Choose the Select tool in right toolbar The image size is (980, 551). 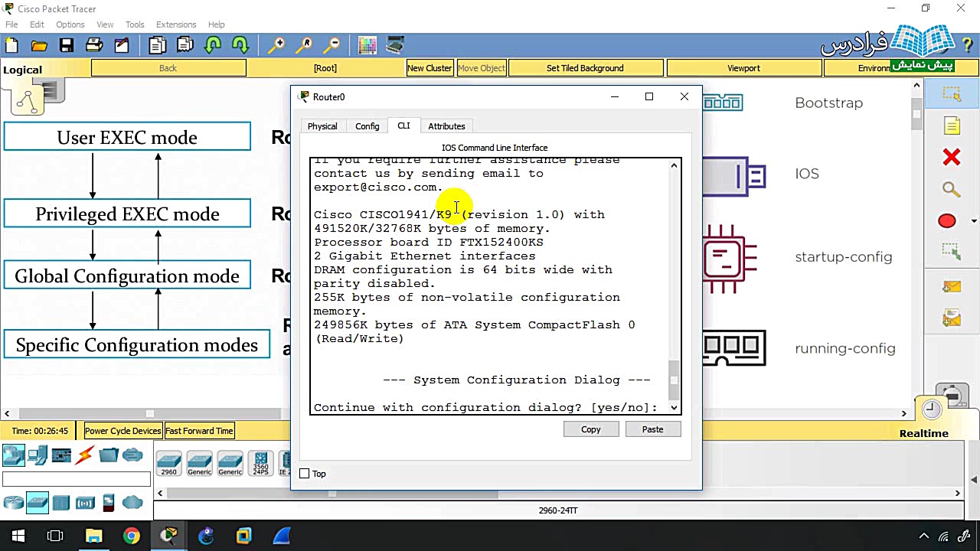point(952,94)
